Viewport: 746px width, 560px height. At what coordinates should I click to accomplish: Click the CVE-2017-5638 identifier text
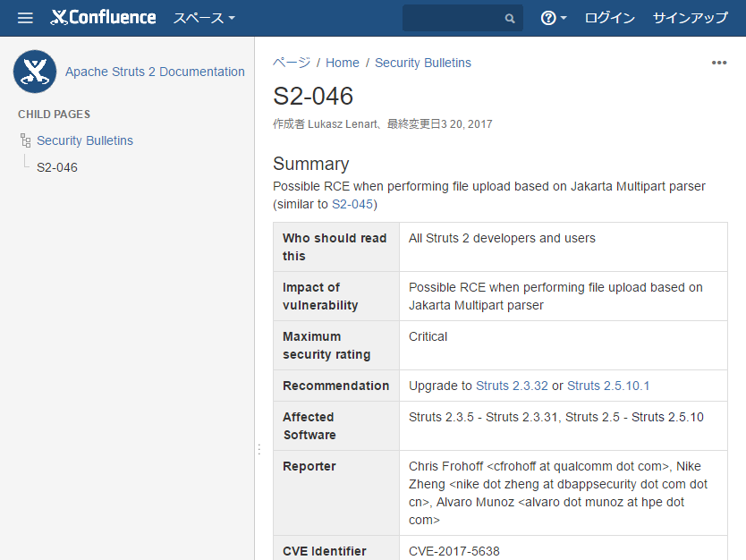tap(454, 551)
